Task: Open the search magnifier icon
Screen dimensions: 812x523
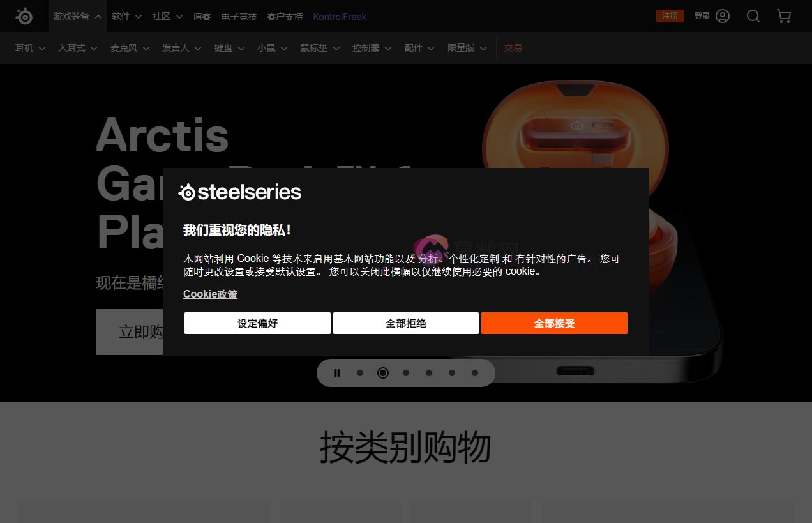Action: click(753, 16)
